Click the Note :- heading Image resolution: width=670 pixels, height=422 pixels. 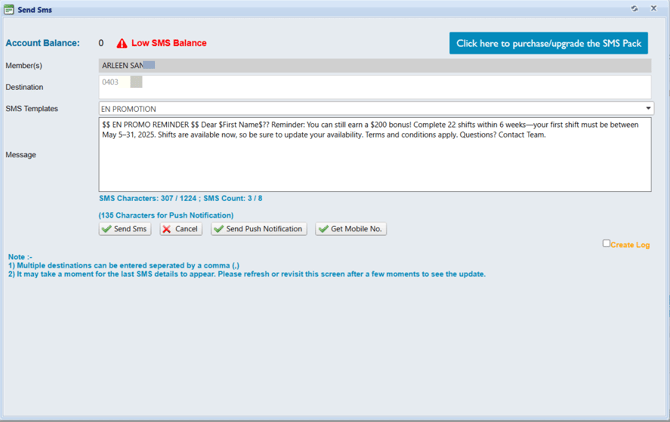(x=20, y=257)
